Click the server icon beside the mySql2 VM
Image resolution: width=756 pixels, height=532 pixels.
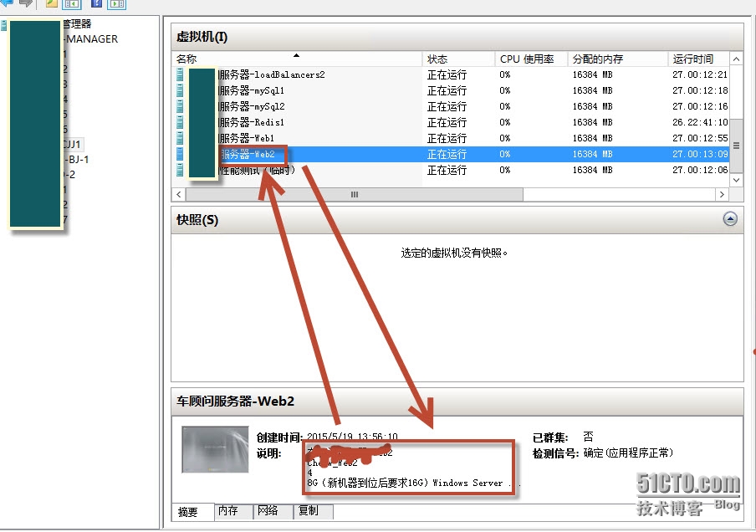(180, 106)
